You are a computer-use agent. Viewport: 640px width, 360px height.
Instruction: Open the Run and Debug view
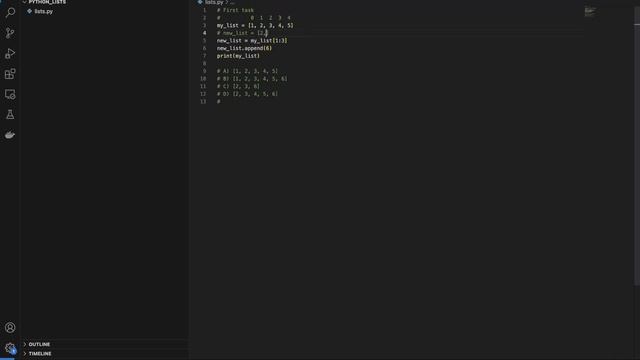click(10, 53)
